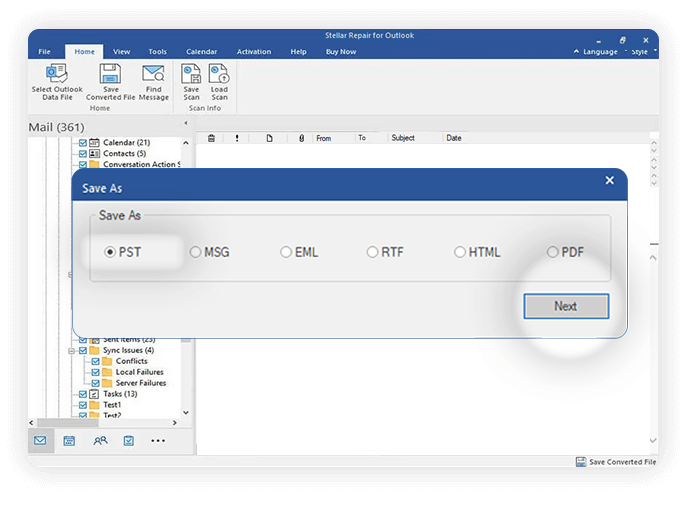Screen dimensions: 699x518
Task: Toggle the Server Failures checkbox
Action: coord(95,383)
